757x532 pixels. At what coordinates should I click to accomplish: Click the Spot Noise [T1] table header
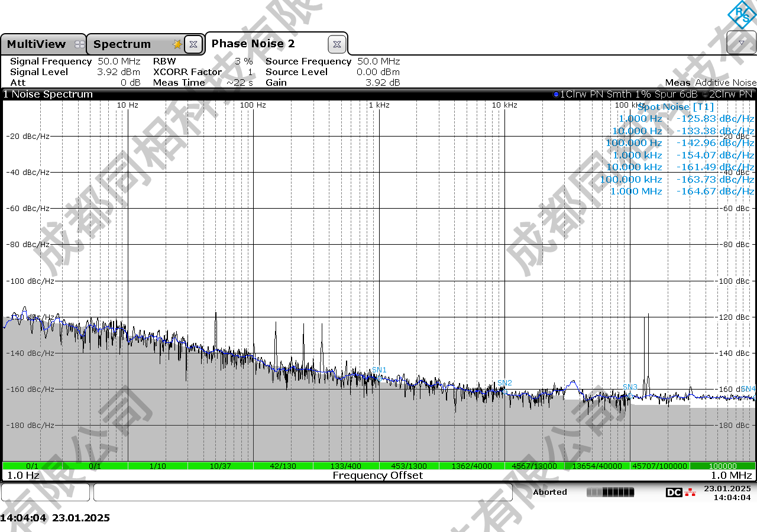[x=675, y=107]
